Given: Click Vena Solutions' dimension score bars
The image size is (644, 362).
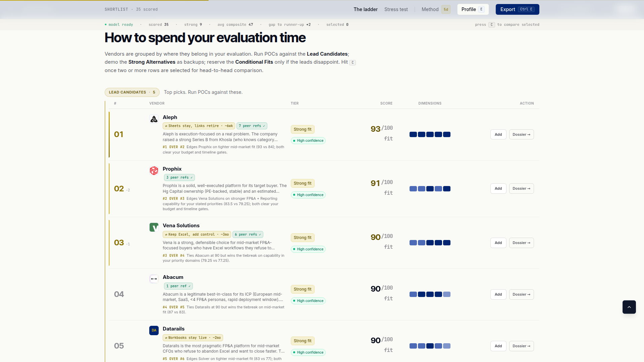Looking at the screenshot, I should pyautogui.click(x=430, y=243).
